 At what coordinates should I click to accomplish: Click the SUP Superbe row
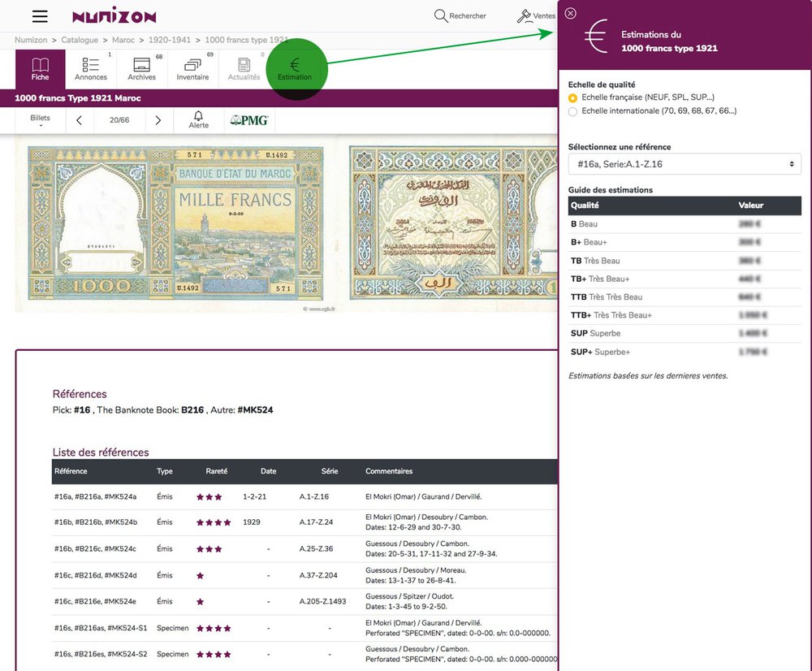click(685, 334)
